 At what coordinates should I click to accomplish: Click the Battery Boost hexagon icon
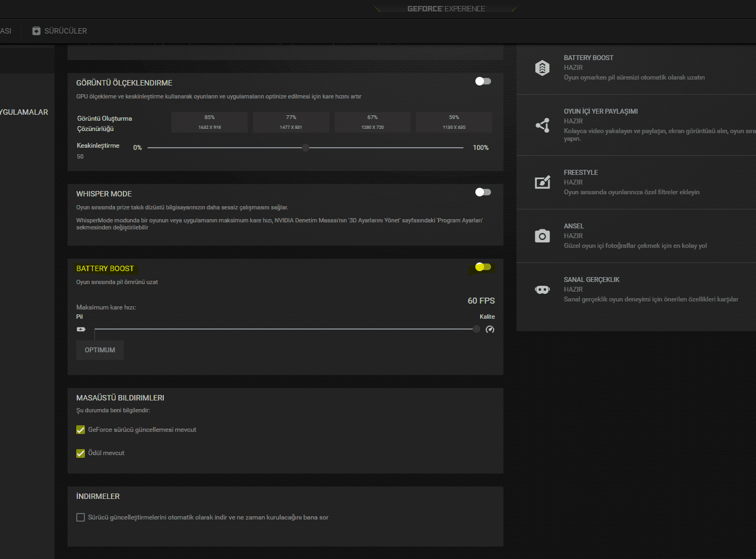(x=542, y=68)
